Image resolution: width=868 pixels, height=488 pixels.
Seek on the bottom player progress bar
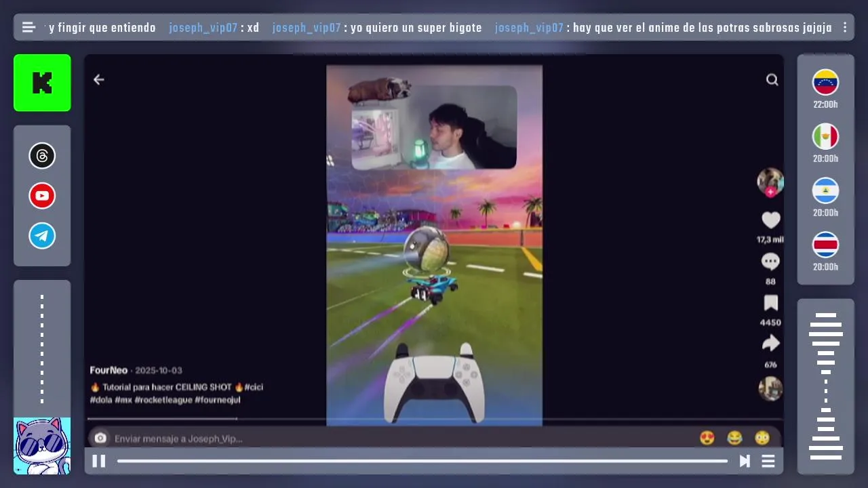[422, 461]
